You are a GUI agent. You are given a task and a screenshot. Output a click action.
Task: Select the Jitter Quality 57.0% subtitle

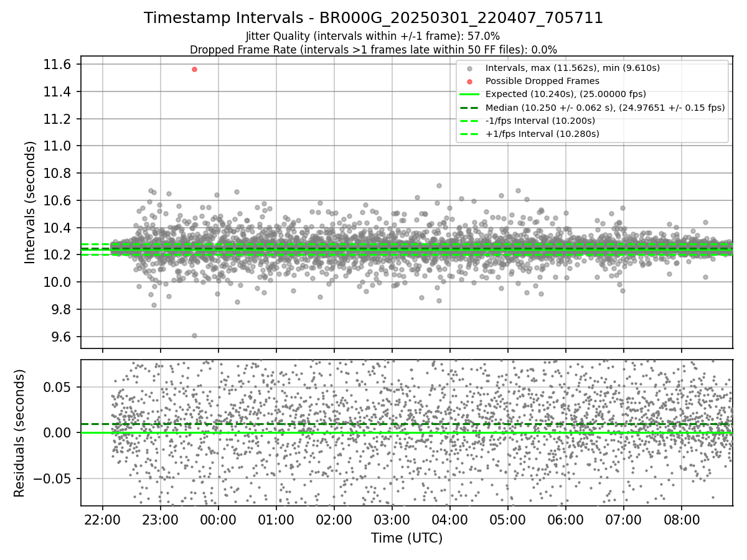(373, 36)
